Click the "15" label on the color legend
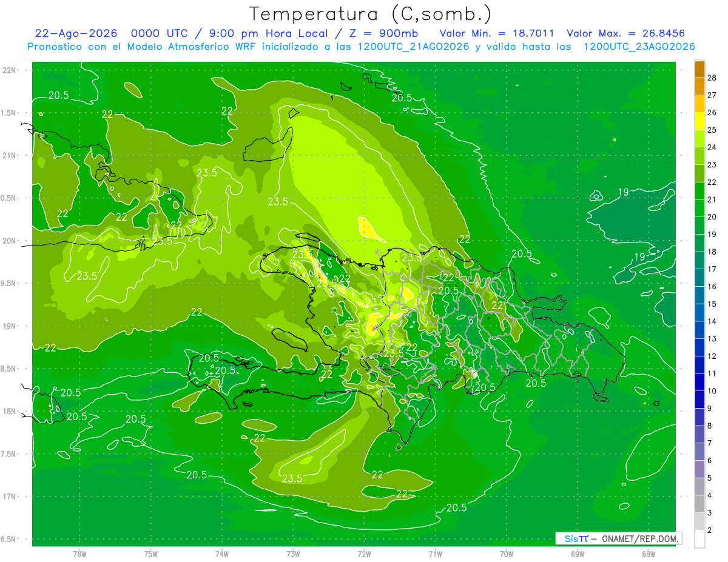The height and width of the screenshot is (562, 728). coord(712,304)
